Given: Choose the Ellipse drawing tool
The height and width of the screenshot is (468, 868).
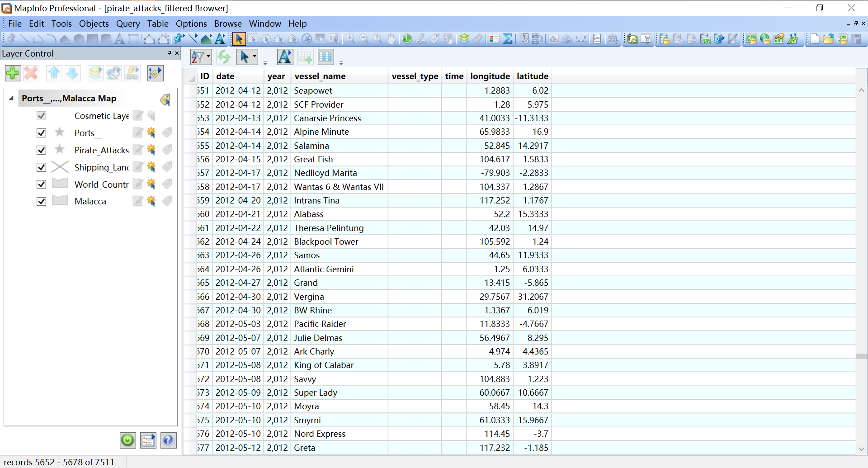Looking at the screenshot, I should pyautogui.click(x=79, y=39).
